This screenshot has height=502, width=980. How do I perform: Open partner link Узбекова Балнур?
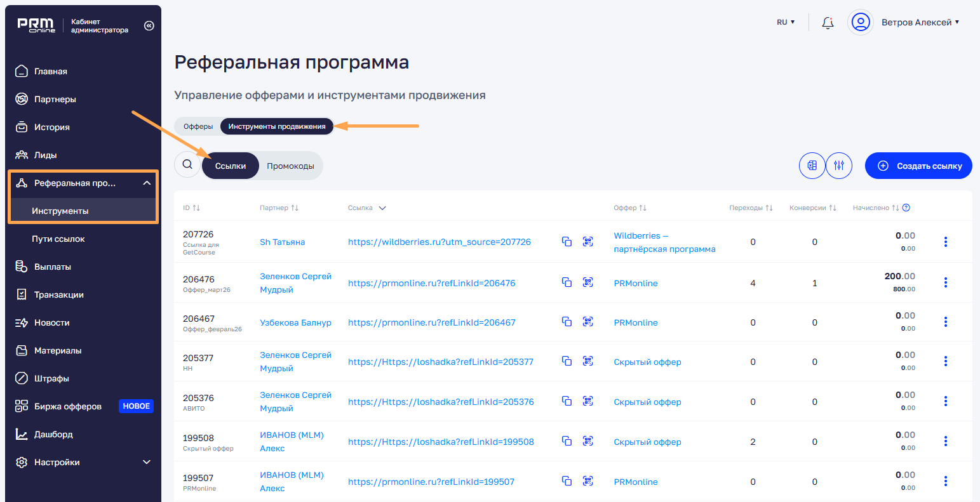tap(295, 322)
